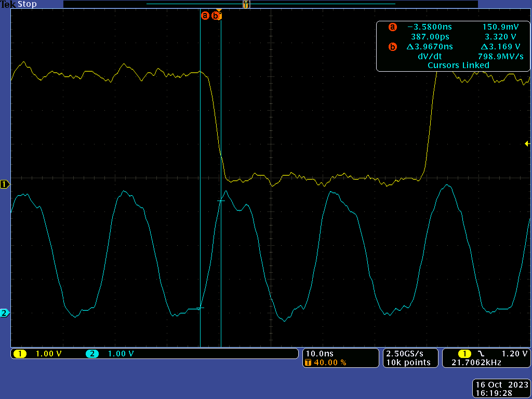
Task: Click the orange 40.00 % trigger position
Action: (x=329, y=362)
